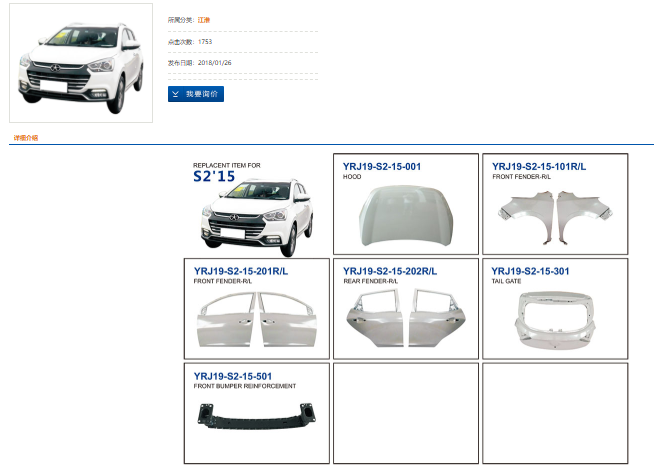Click the white JAC car product thumbnail
654x468 pixels.
click(81, 63)
